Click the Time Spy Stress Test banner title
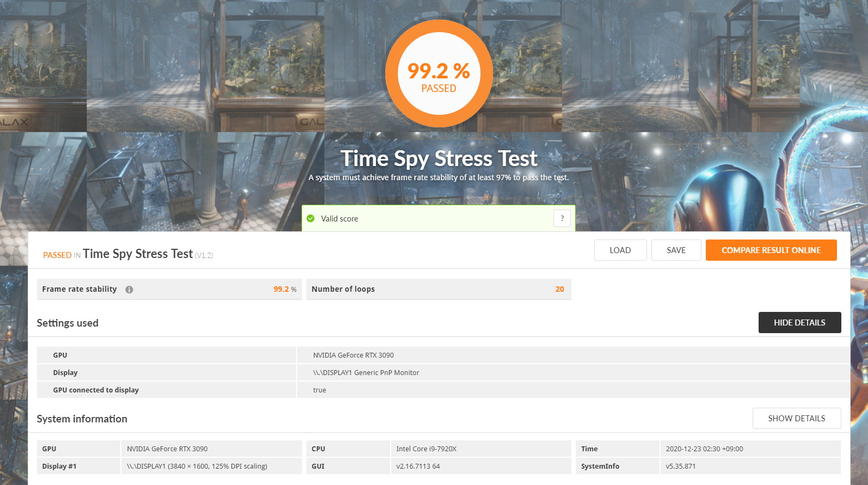 (439, 159)
